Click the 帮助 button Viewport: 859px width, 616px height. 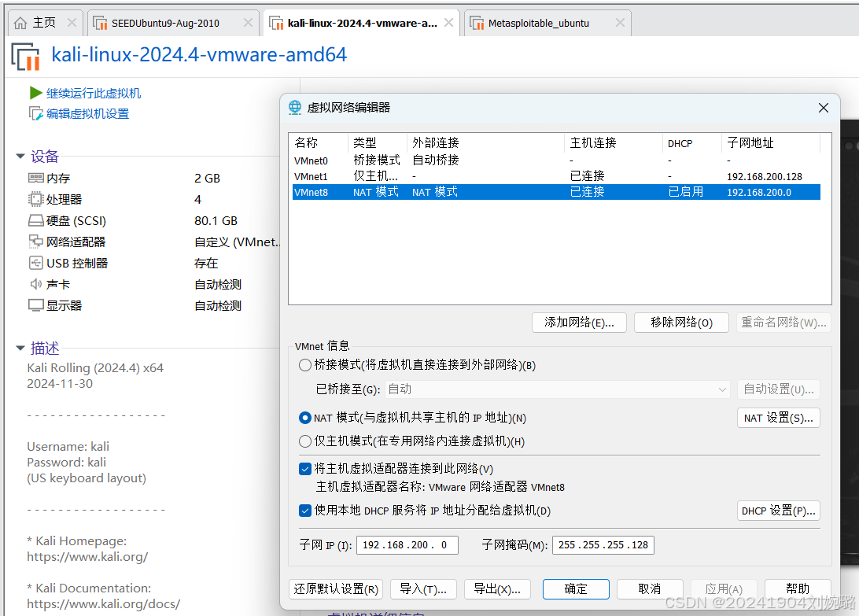(798, 589)
